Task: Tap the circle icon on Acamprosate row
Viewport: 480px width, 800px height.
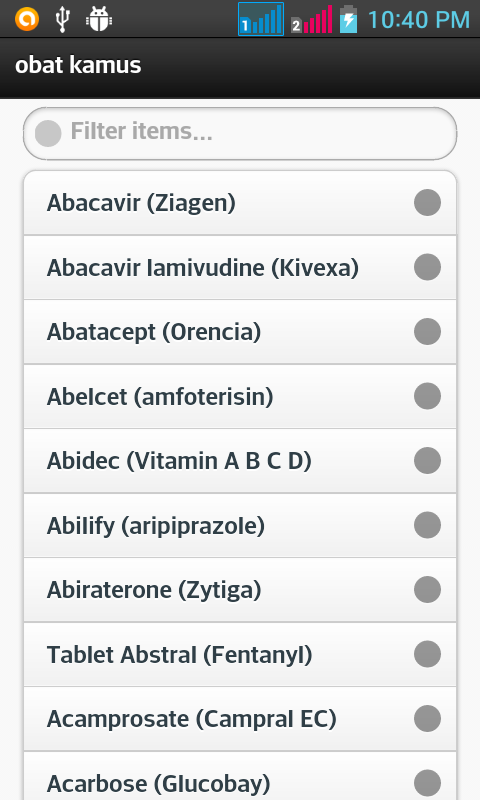Action: [427, 719]
